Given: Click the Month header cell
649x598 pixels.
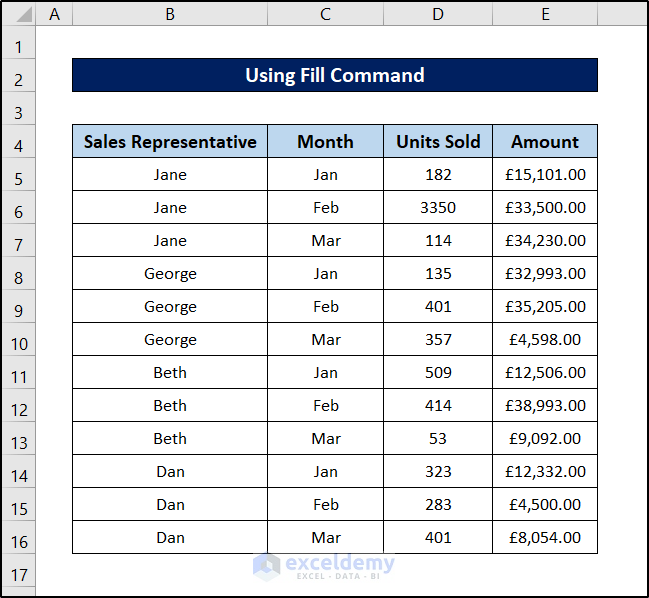Looking at the screenshot, I should (x=325, y=142).
